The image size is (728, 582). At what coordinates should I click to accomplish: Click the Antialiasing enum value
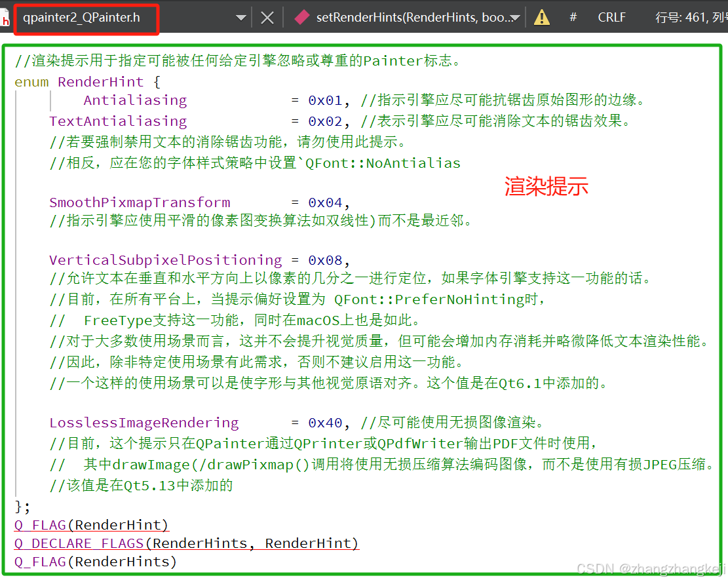click(x=135, y=100)
